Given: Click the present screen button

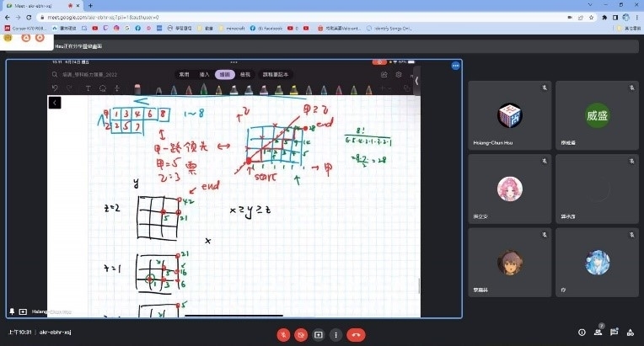Looking at the screenshot, I should pos(319,334).
